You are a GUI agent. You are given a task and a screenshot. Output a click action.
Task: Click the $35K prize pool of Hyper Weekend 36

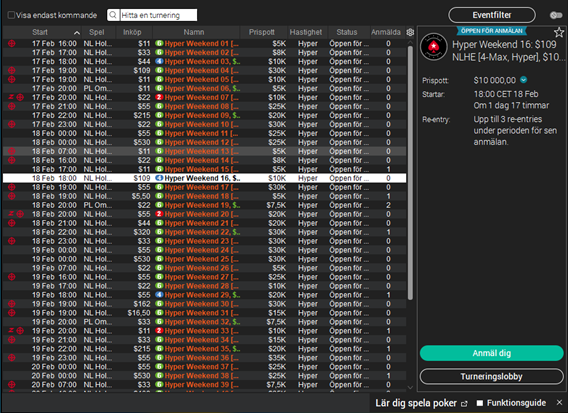pyautogui.click(x=277, y=358)
